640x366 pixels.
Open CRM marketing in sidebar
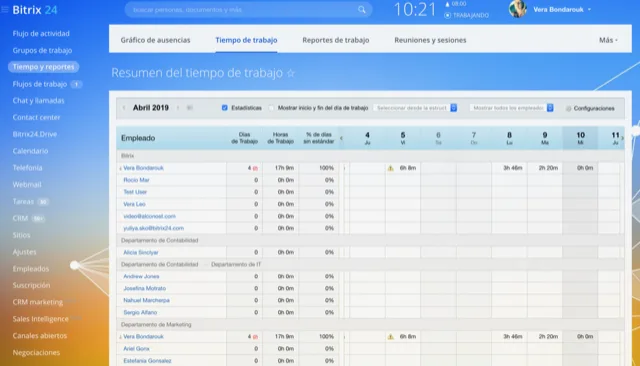pos(38,302)
